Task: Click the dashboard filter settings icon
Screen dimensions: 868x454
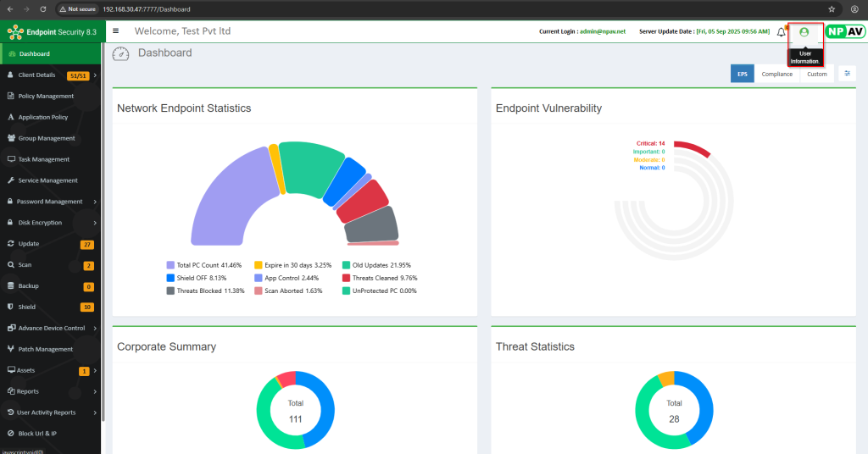Action: click(847, 74)
